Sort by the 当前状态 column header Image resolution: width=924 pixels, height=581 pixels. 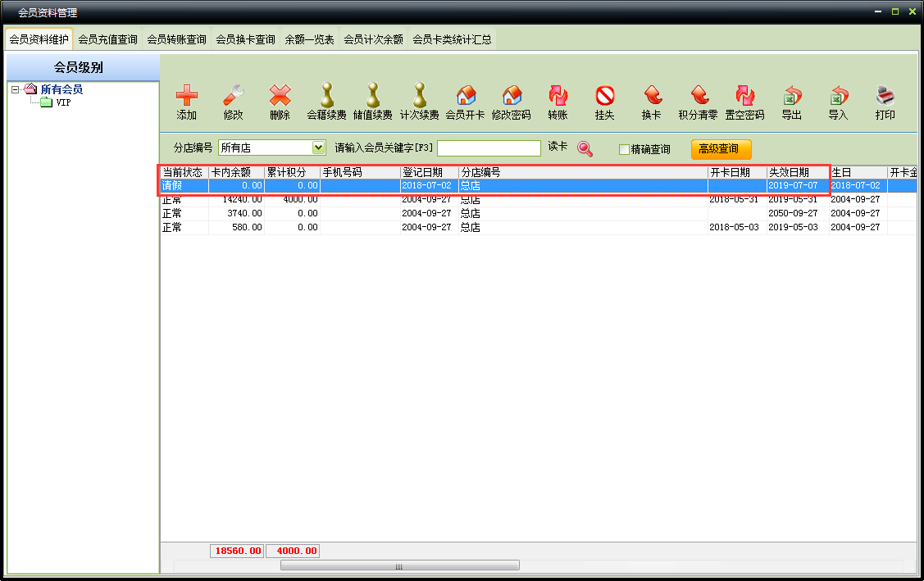click(x=184, y=172)
